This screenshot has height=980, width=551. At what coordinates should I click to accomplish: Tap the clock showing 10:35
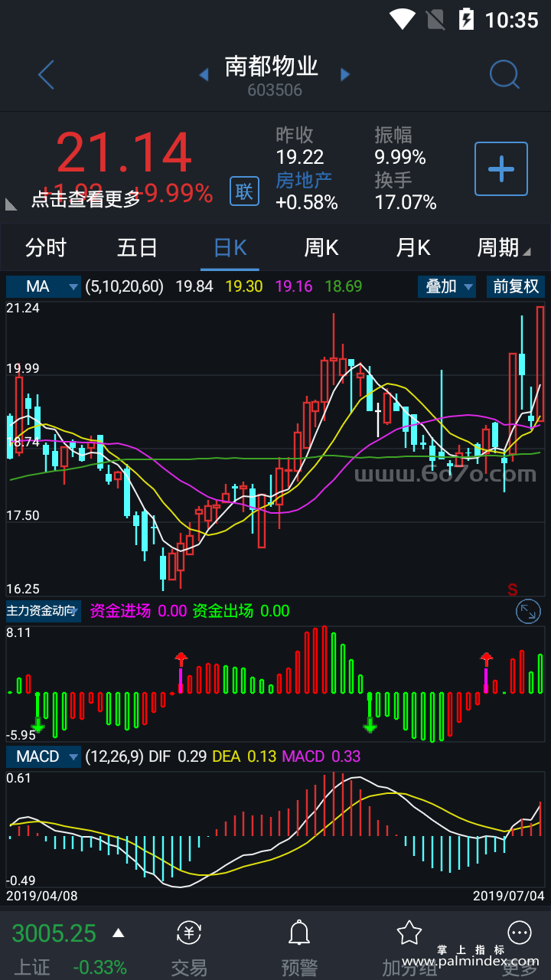(512, 20)
